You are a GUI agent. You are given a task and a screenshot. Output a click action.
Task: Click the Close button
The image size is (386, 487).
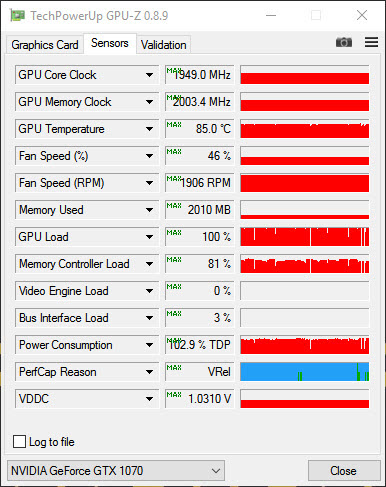coord(344,471)
